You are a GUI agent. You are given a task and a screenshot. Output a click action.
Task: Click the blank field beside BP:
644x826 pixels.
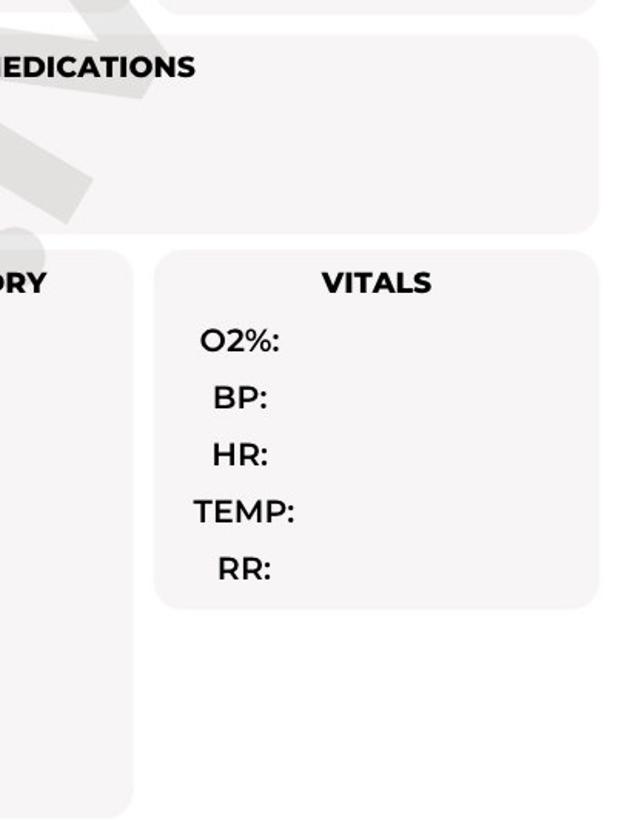coord(429,398)
